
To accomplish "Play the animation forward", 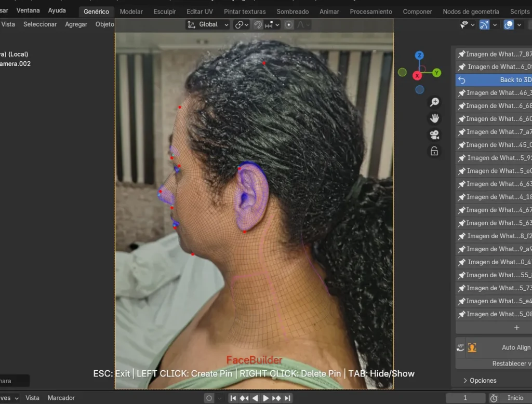I will coord(265,398).
